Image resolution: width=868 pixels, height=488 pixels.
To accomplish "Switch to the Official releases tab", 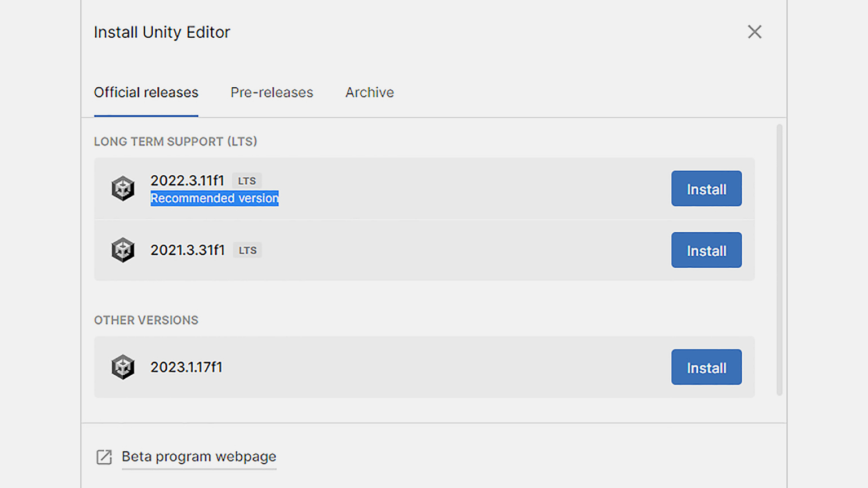I will 146,92.
